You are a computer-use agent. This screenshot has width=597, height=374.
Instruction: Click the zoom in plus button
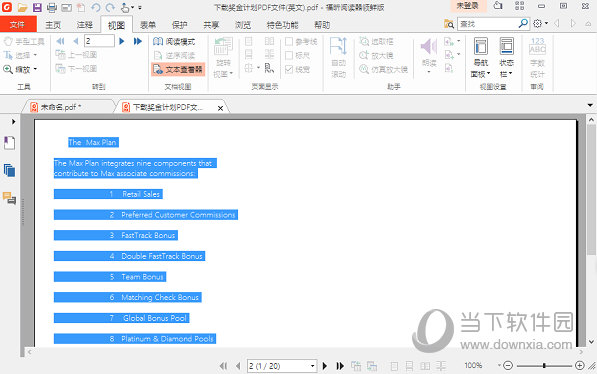pyautogui.click(x=579, y=366)
